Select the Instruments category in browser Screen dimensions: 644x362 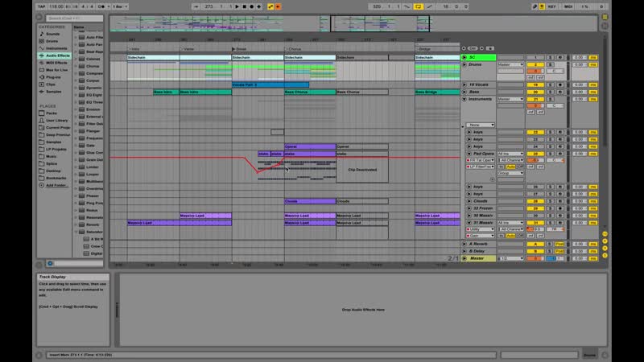[x=56, y=48]
